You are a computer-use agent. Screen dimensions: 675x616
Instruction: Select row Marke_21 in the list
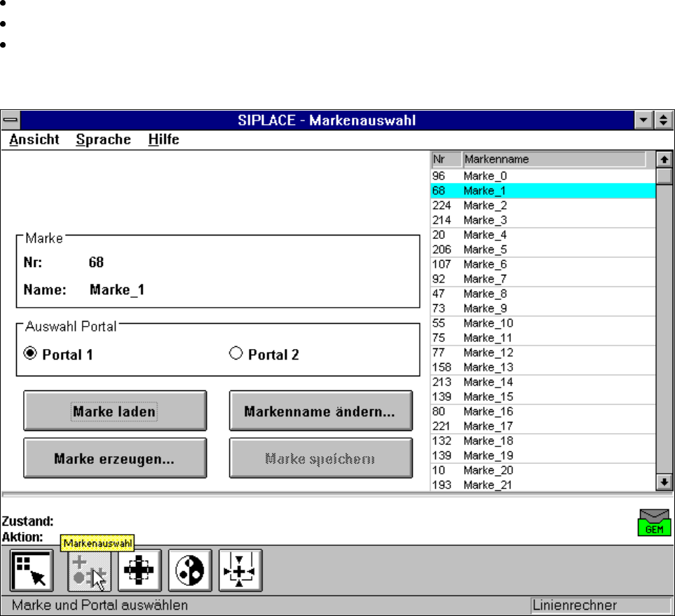pos(543,485)
